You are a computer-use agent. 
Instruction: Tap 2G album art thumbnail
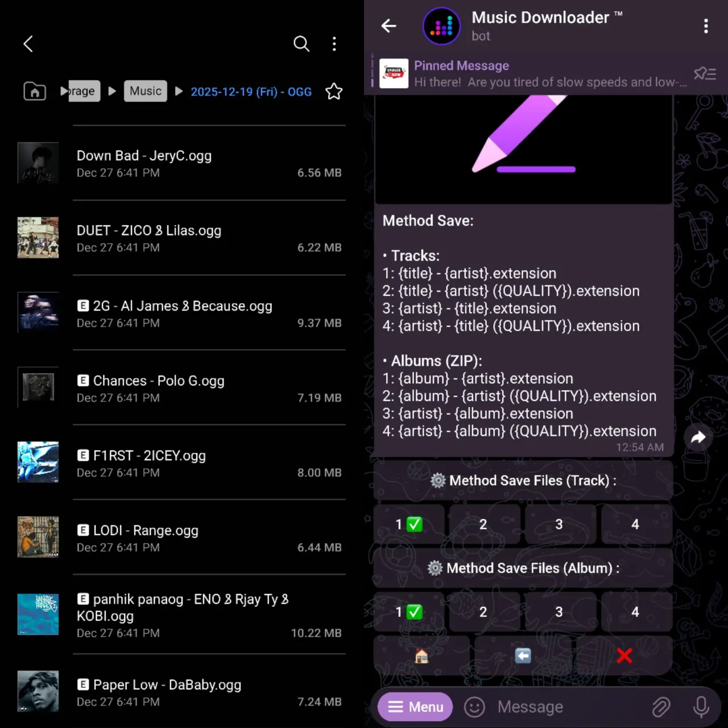(x=38, y=313)
